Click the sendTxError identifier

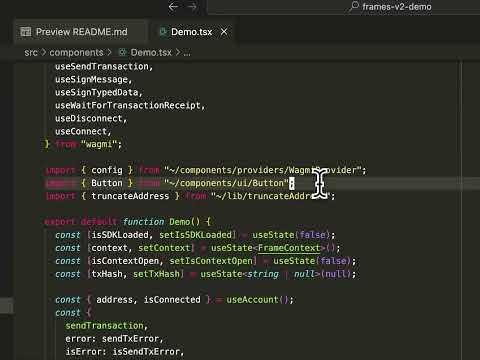point(130,339)
